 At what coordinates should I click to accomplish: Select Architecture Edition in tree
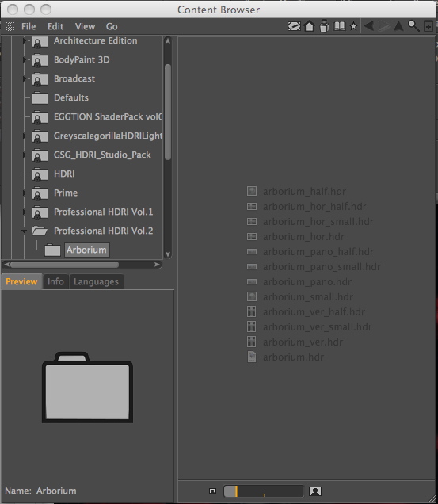point(95,41)
